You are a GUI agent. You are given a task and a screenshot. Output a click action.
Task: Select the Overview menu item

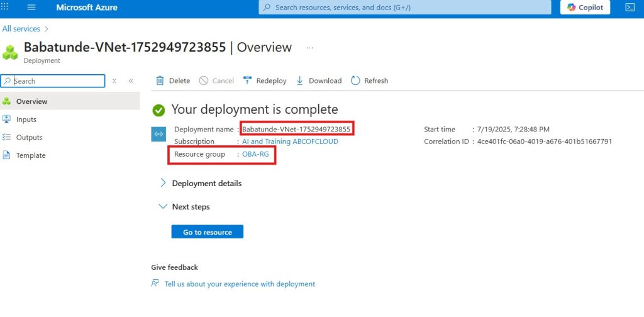(x=31, y=101)
